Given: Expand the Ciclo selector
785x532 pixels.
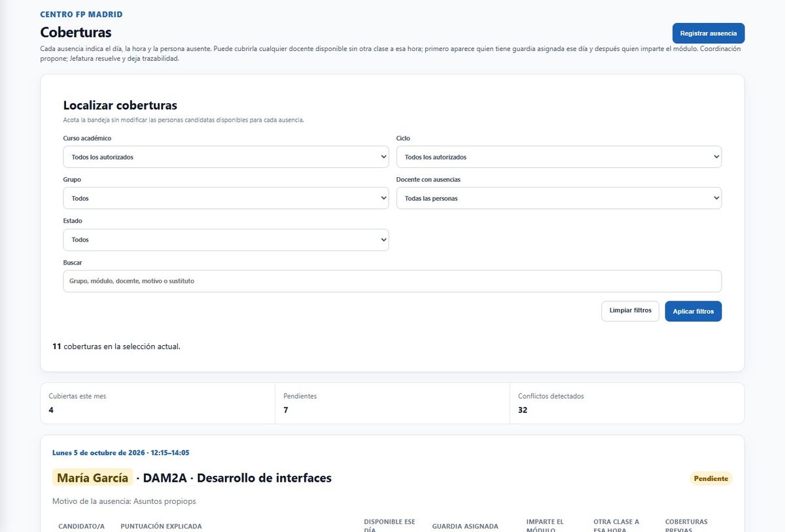Looking at the screenshot, I should [x=559, y=157].
